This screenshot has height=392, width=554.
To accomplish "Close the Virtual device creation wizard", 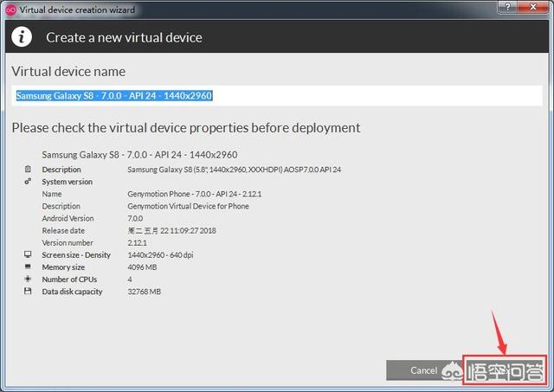I will point(533,7).
